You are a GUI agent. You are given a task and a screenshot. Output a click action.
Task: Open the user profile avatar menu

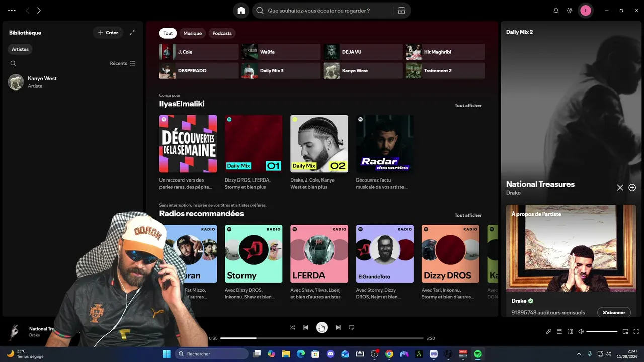(586, 11)
